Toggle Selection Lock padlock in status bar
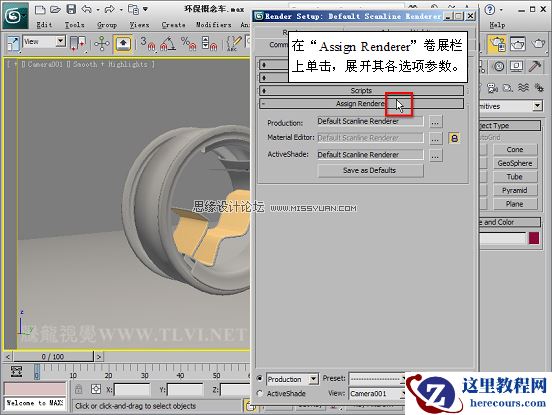552x415 pixels. click(x=79, y=389)
